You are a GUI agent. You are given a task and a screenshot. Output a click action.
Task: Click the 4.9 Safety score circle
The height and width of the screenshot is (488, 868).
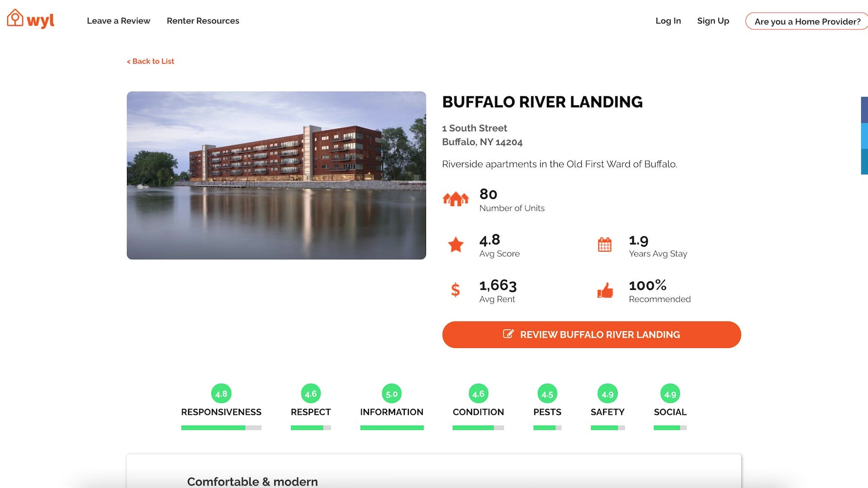(x=607, y=394)
